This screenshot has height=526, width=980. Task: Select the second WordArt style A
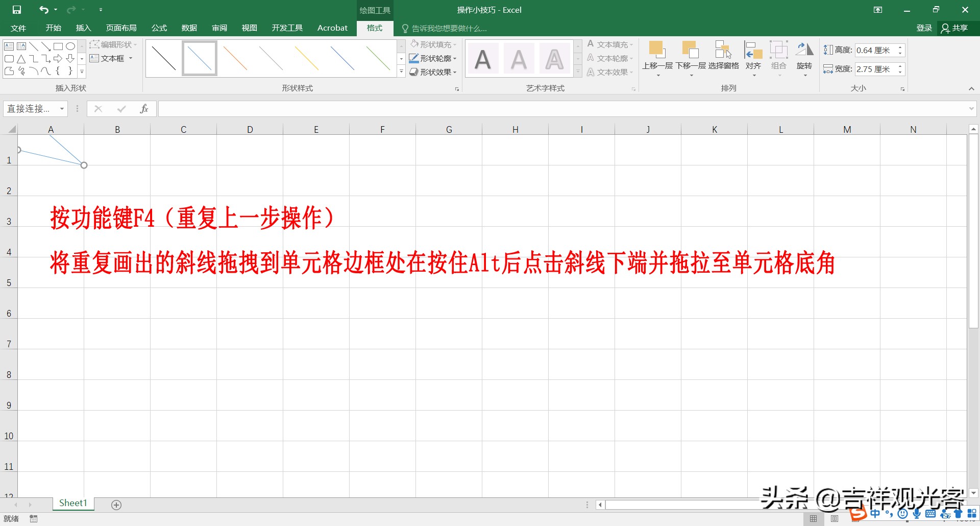(518, 58)
